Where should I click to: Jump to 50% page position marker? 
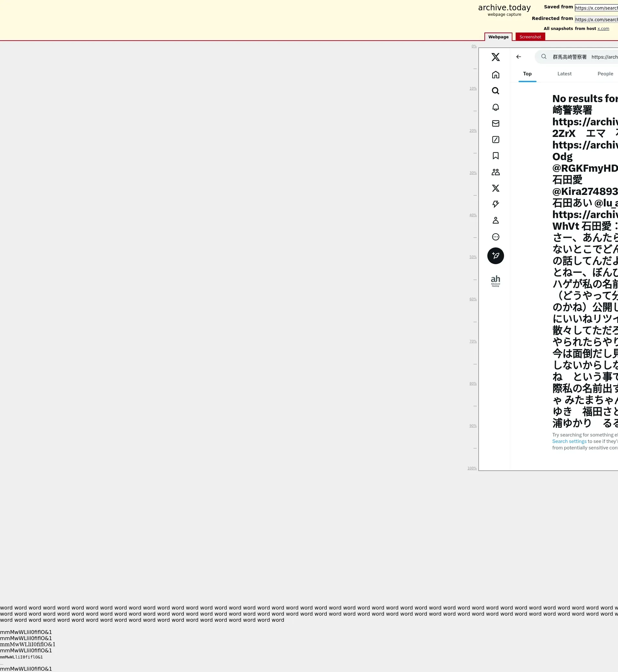[473, 257]
